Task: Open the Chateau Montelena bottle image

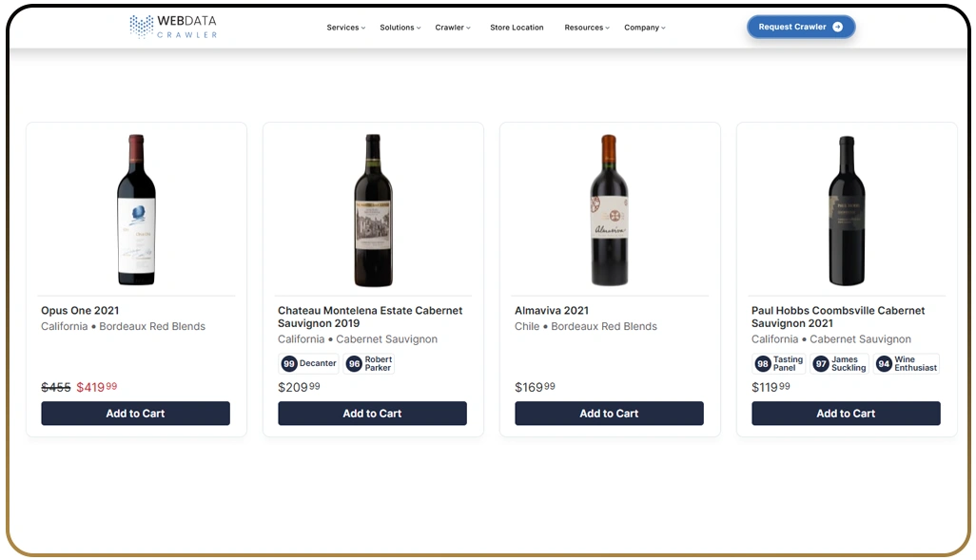Action: coord(373,210)
